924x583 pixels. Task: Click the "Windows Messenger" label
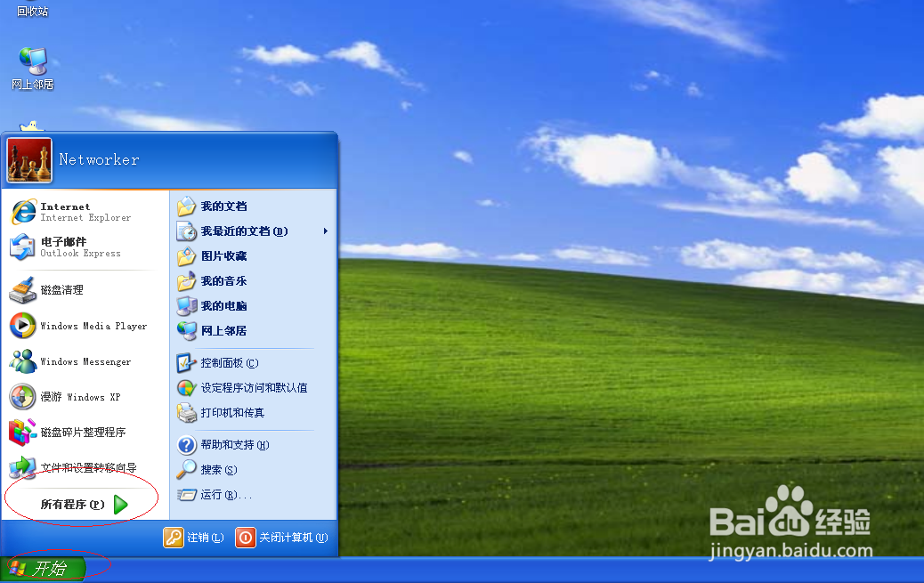coord(86,362)
